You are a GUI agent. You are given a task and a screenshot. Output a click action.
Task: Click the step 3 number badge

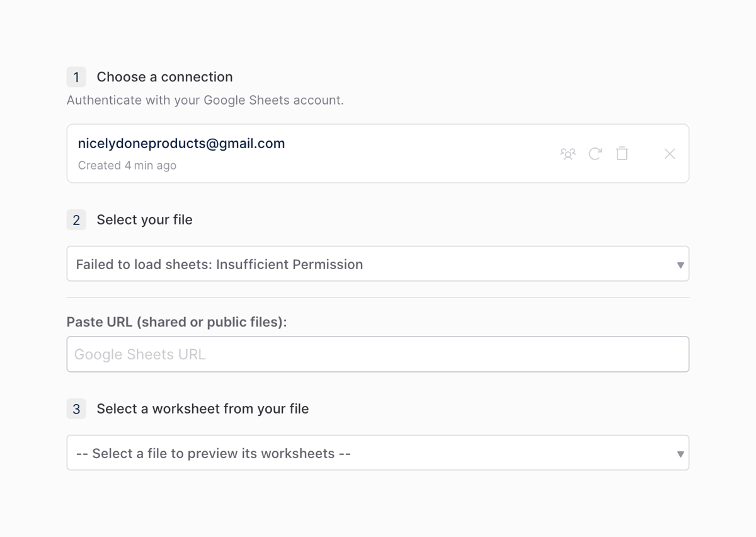[76, 409]
